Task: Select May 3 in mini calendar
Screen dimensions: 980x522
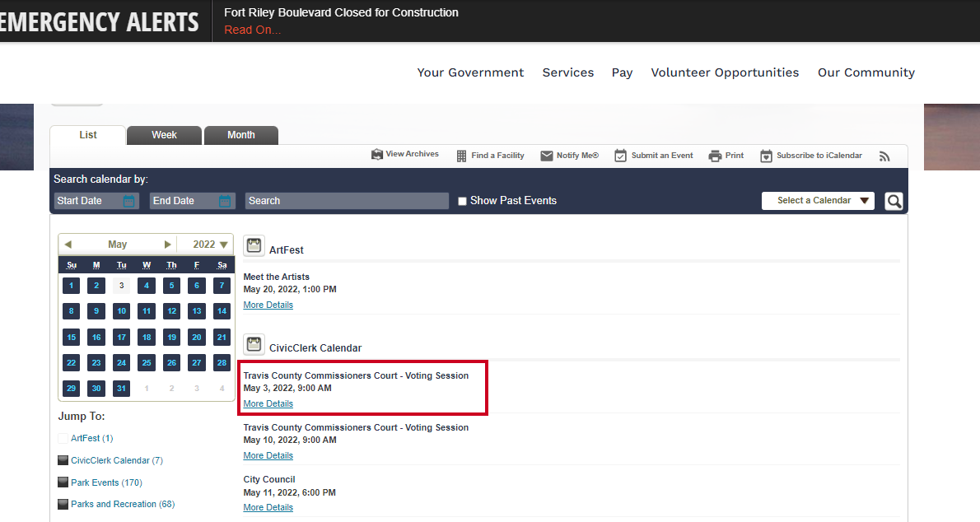Action: [121, 286]
